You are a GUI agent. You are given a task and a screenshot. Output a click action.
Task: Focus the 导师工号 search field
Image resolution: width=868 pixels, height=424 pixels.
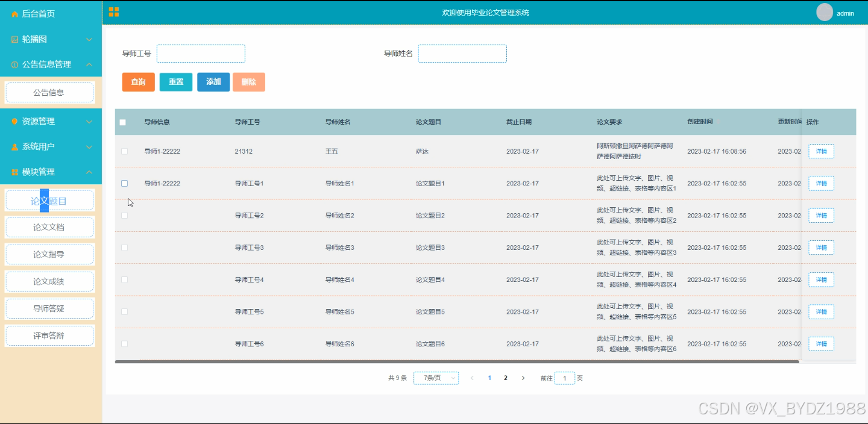[201, 54]
